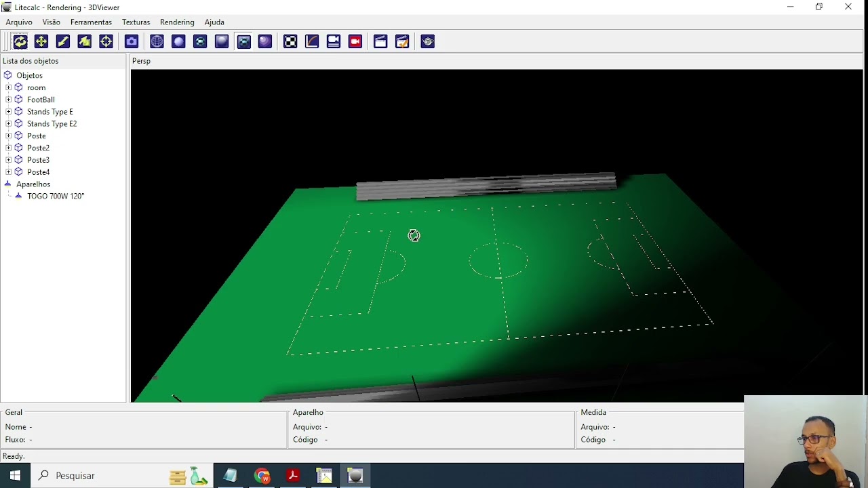Click the Objetos root cube icon
This screenshot has width=868, height=488.
tap(8, 75)
